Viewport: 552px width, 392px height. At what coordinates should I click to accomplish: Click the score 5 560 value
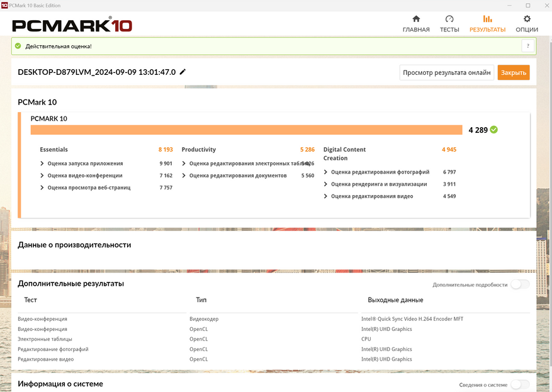pos(308,176)
